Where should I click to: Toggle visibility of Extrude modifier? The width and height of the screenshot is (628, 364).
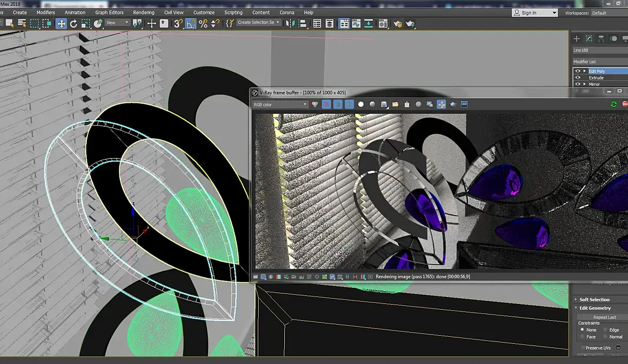(x=577, y=78)
